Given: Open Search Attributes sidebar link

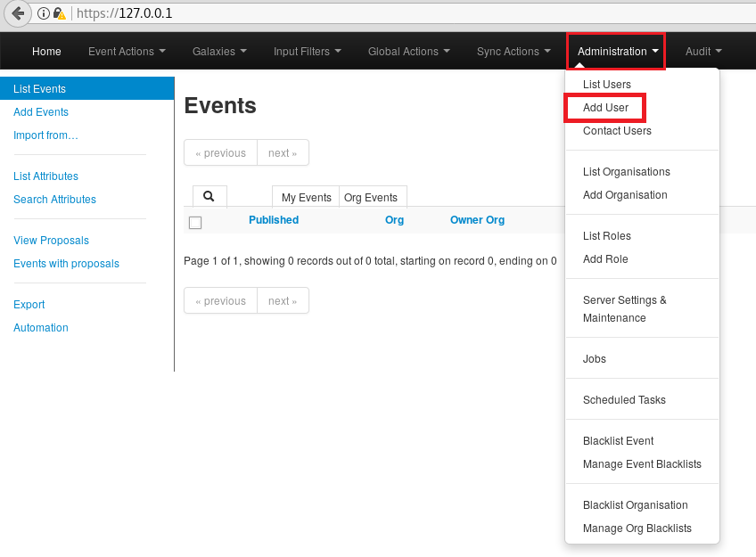Looking at the screenshot, I should (54, 200).
